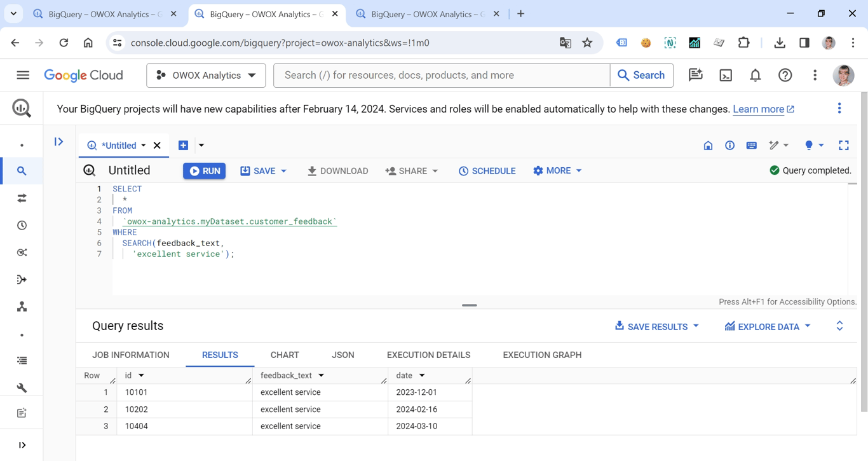Click the date cell 2024-03-10
Screen dimensions: 868x461
pyautogui.click(x=430, y=426)
